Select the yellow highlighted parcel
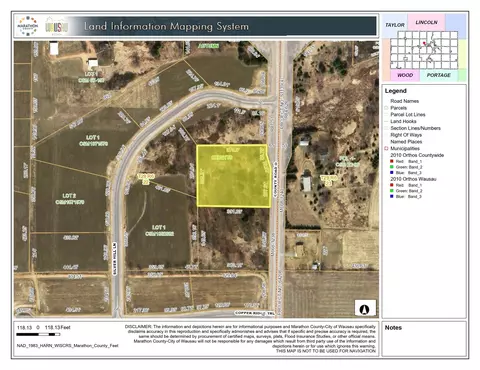 click(x=233, y=176)
